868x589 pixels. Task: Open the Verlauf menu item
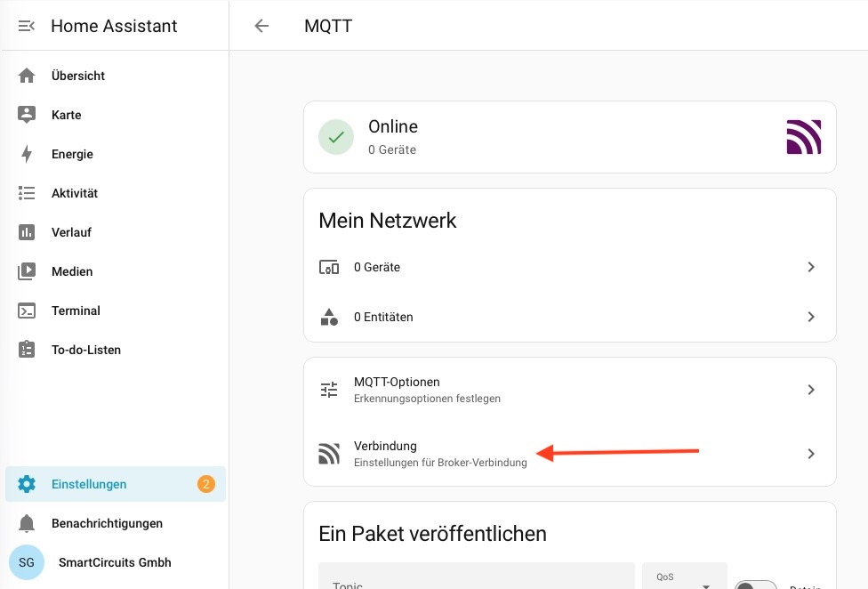coord(115,232)
